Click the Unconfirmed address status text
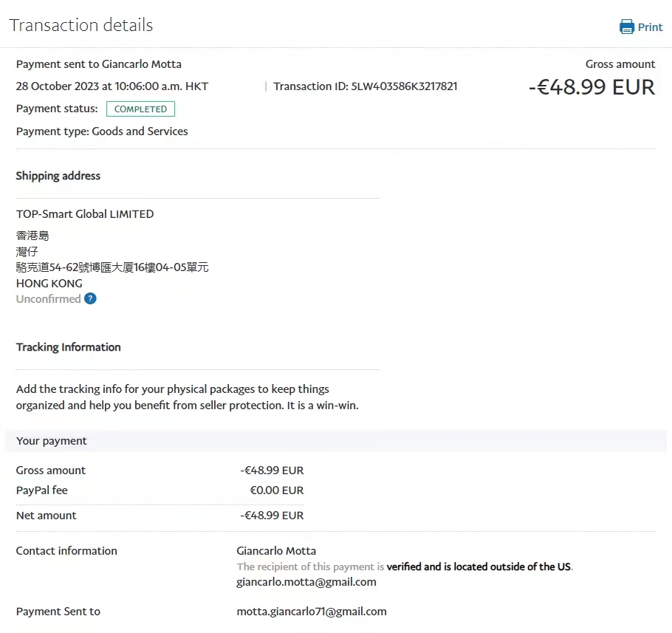 tap(49, 299)
